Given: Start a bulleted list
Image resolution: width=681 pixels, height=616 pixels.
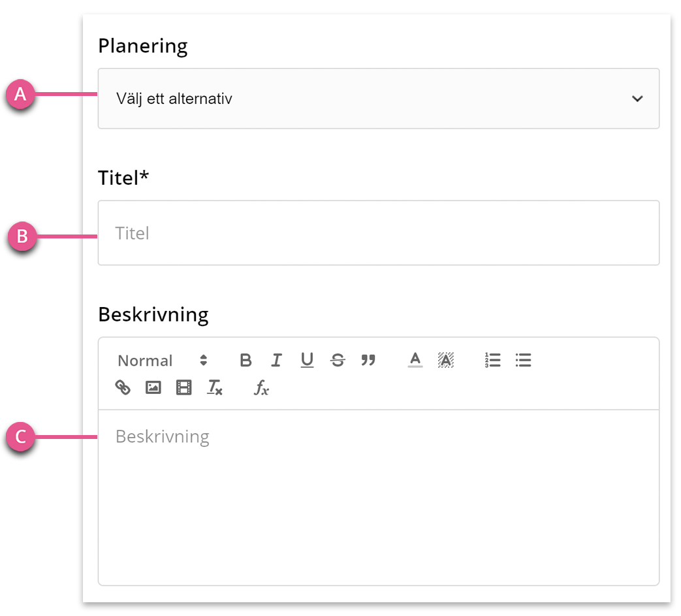Looking at the screenshot, I should tap(524, 360).
